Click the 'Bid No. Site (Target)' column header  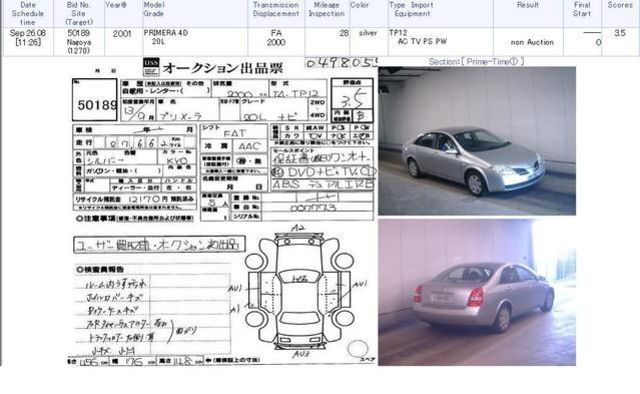79,13
